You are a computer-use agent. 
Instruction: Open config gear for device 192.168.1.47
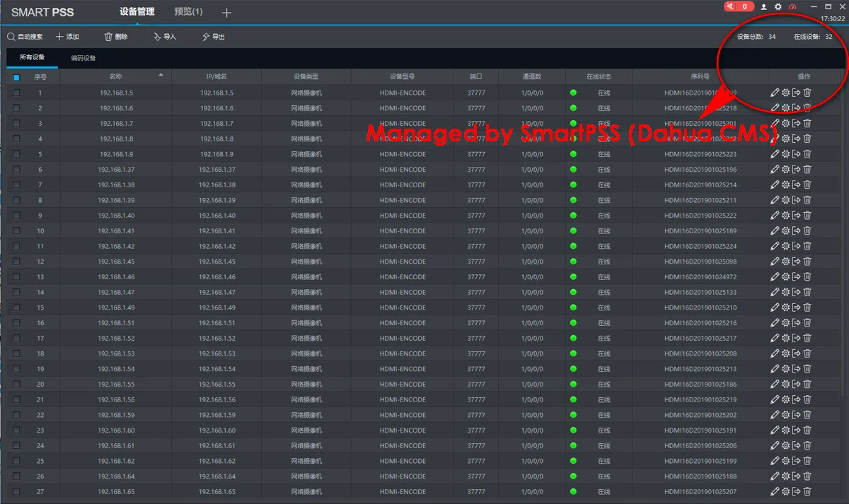click(x=785, y=292)
